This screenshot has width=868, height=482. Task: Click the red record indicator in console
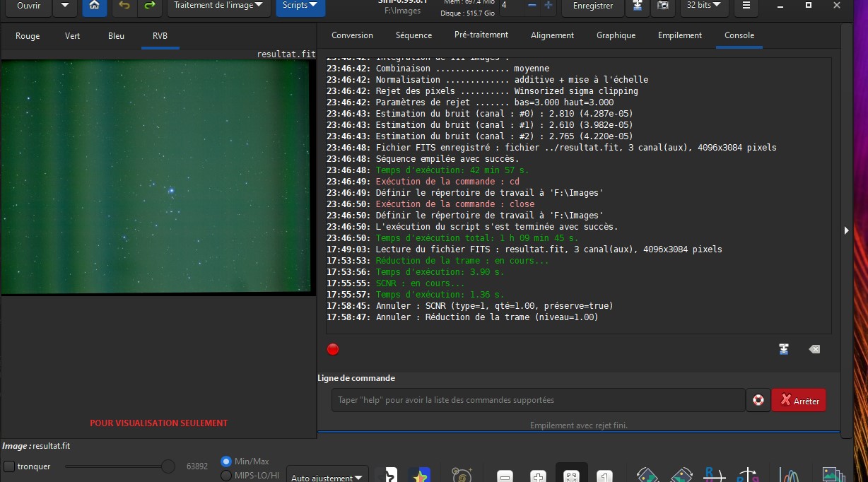coord(333,349)
